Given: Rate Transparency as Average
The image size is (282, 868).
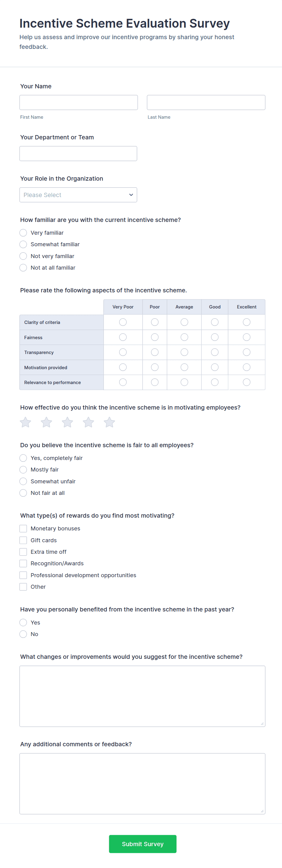Looking at the screenshot, I should click(184, 352).
